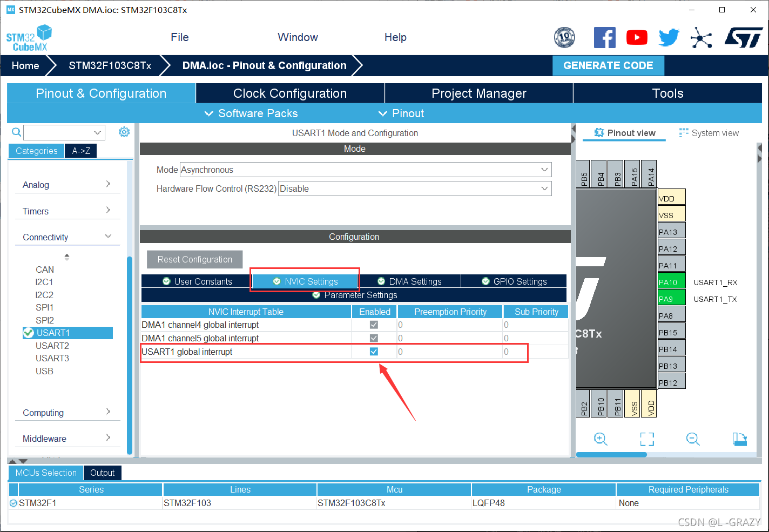Click the ST logo icon
769x532 pixels.
pos(744,38)
